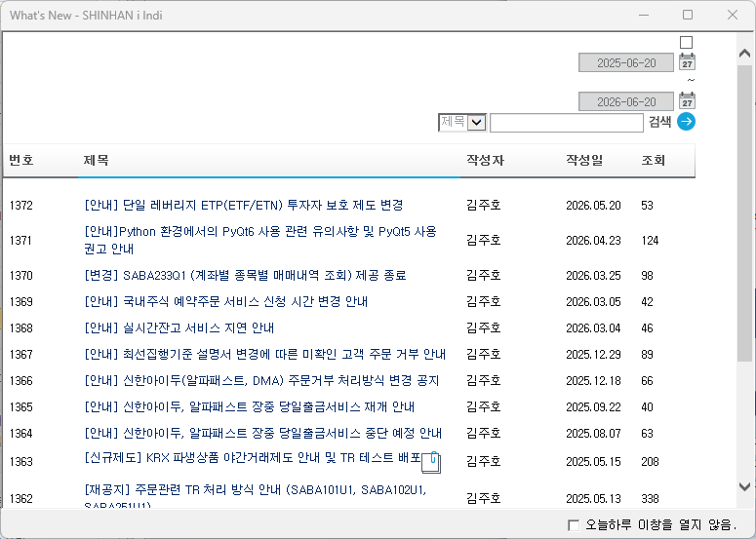Click the blue arrow search button
This screenshot has width=756, height=539.
click(x=686, y=122)
